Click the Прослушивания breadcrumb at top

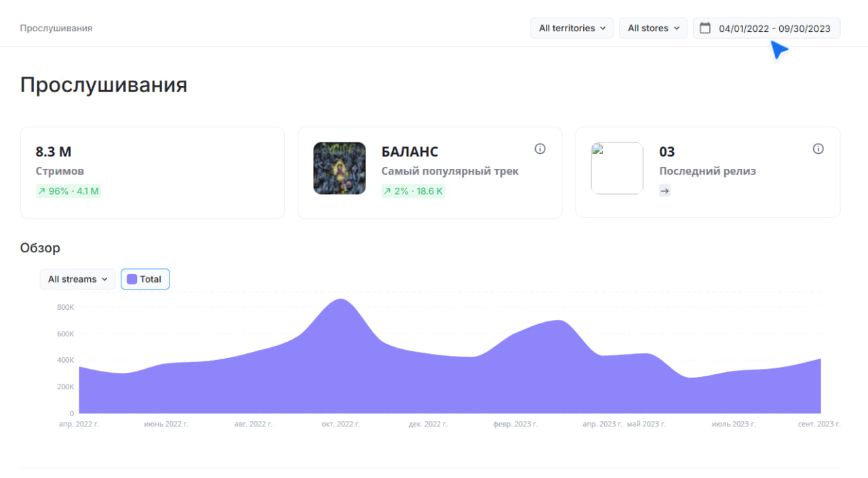tap(56, 28)
